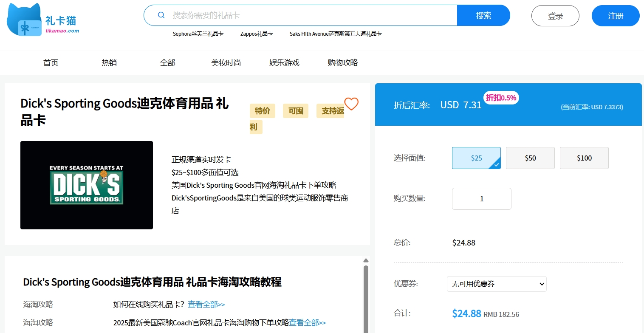Open Sephora丝芙兰礼品卡 suggestion link

(198, 34)
